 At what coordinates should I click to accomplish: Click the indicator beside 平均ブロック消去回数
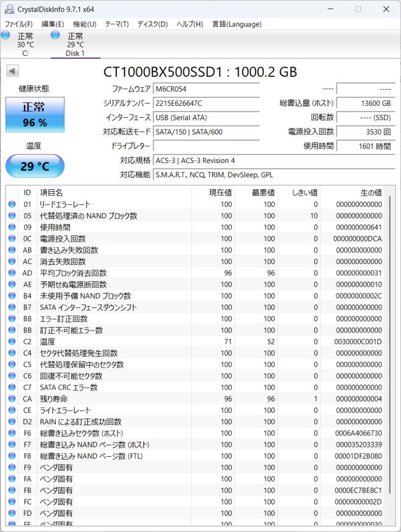pyautogui.click(x=11, y=273)
